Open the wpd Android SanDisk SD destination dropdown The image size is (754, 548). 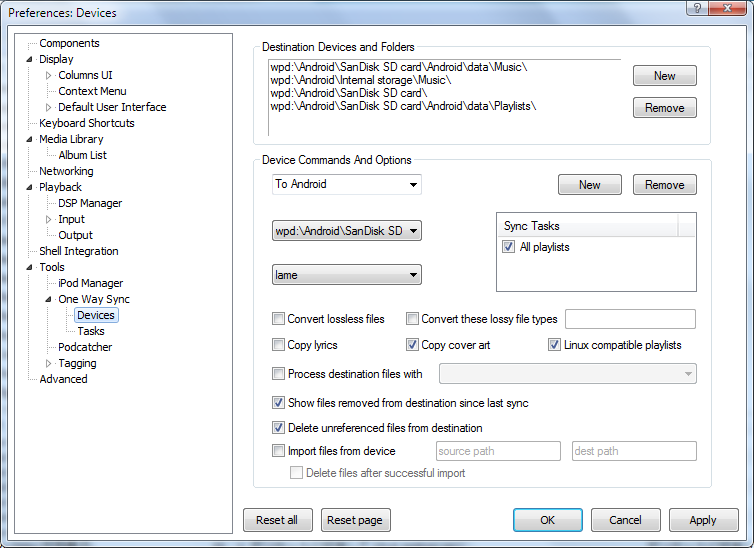click(x=347, y=231)
